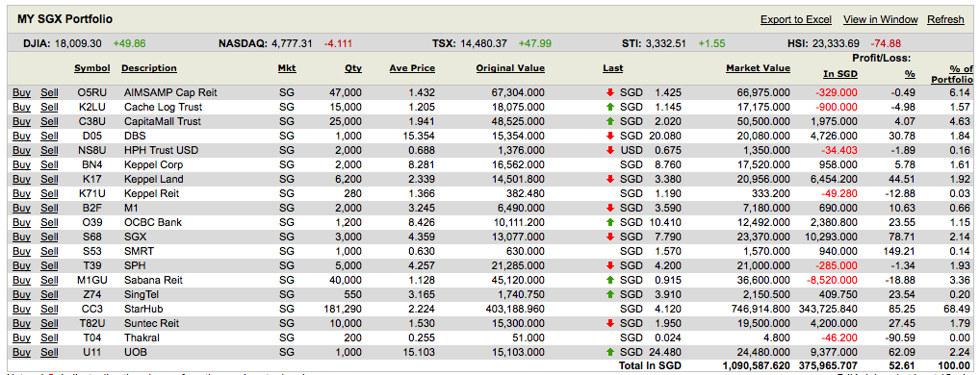980x375 pixels.
Task: Sell Keppel Land holdings
Action: (x=49, y=179)
